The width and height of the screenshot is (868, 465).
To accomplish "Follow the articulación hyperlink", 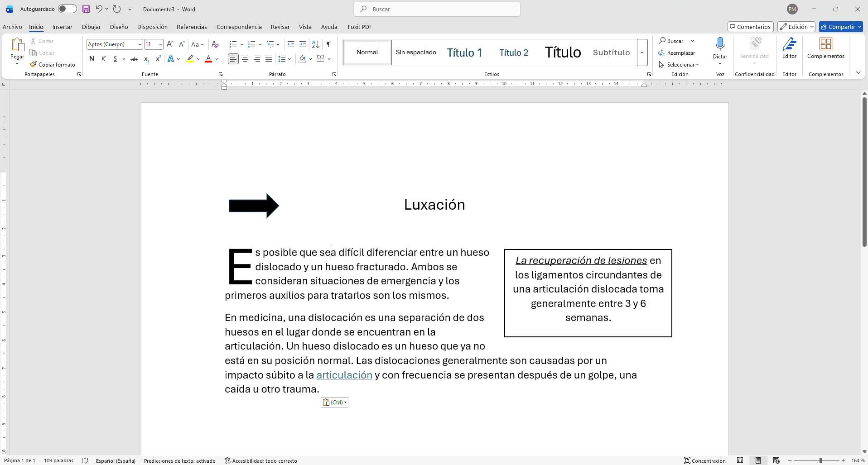I will click(344, 375).
